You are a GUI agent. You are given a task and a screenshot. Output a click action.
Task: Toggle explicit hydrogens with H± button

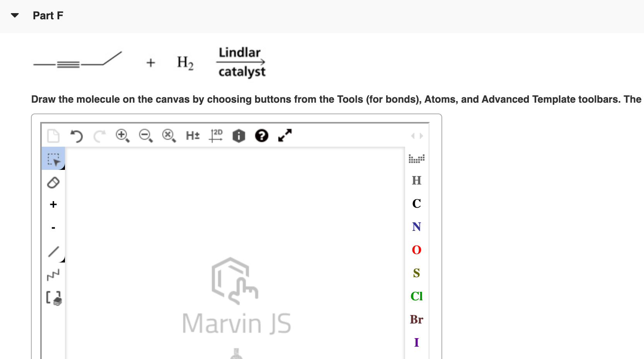193,135
